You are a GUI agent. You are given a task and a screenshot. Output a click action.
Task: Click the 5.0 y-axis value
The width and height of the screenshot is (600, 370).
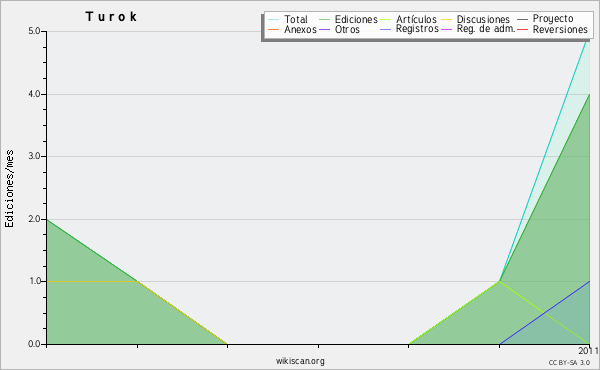[x=34, y=31]
